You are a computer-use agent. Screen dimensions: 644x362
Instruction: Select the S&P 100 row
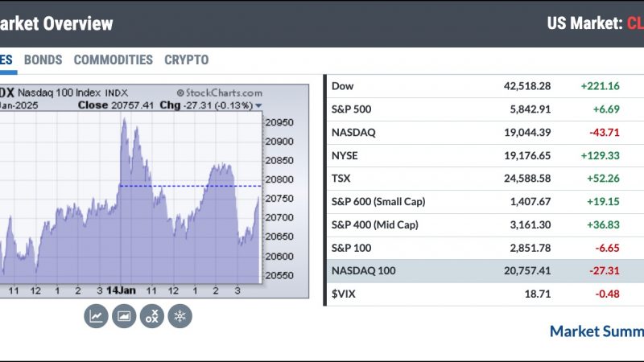coord(485,248)
